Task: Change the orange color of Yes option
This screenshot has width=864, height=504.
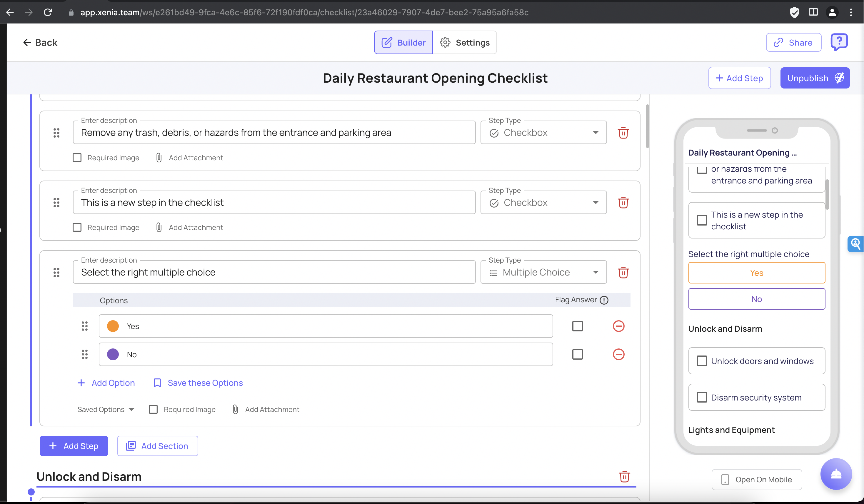Action: pyautogui.click(x=113, y=326)
